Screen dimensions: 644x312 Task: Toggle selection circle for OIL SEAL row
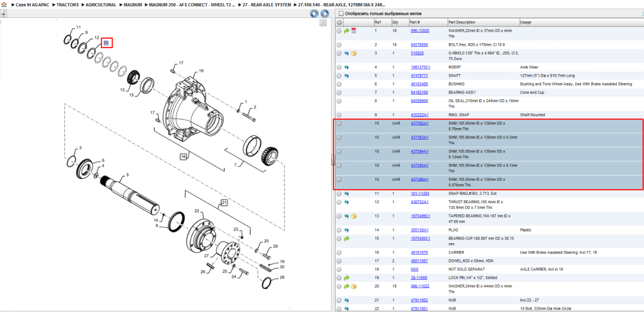[x=339, y=101]
